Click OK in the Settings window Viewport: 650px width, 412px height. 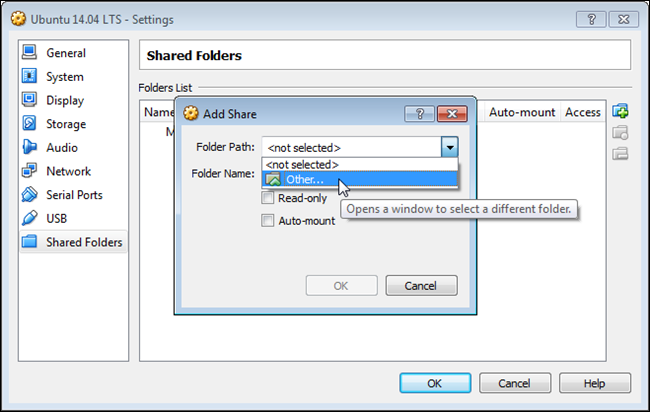click(x=434, y=383)
